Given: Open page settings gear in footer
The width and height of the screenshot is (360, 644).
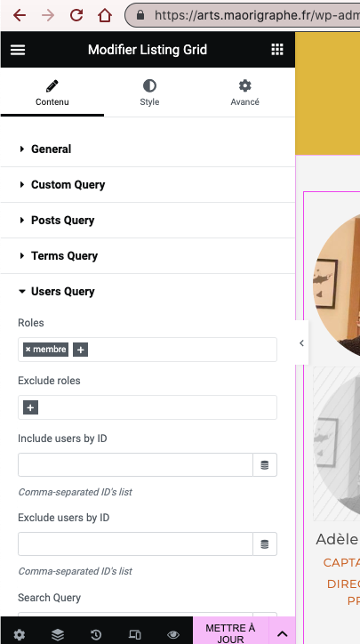Looking at the screenshot, I should (20, 634).
